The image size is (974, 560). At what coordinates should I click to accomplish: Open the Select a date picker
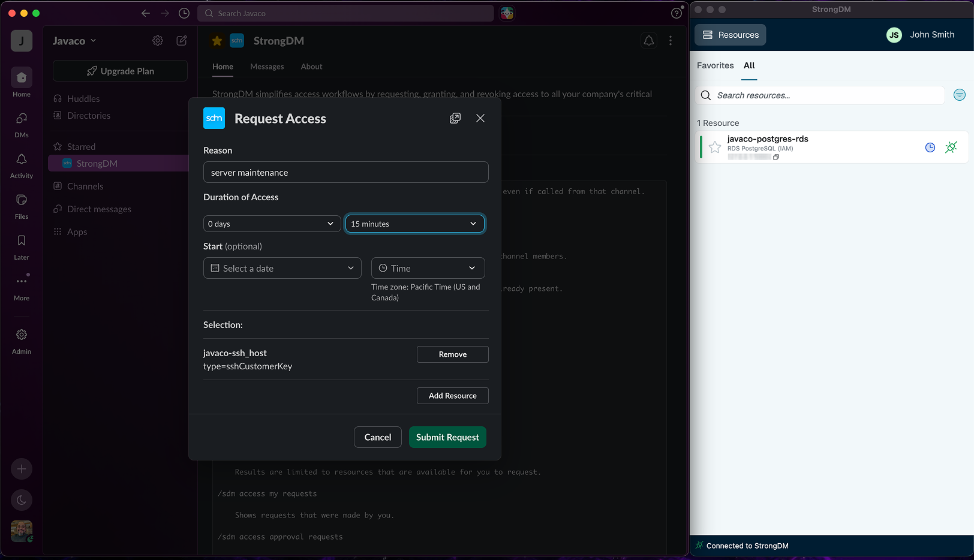click(282, 268)
